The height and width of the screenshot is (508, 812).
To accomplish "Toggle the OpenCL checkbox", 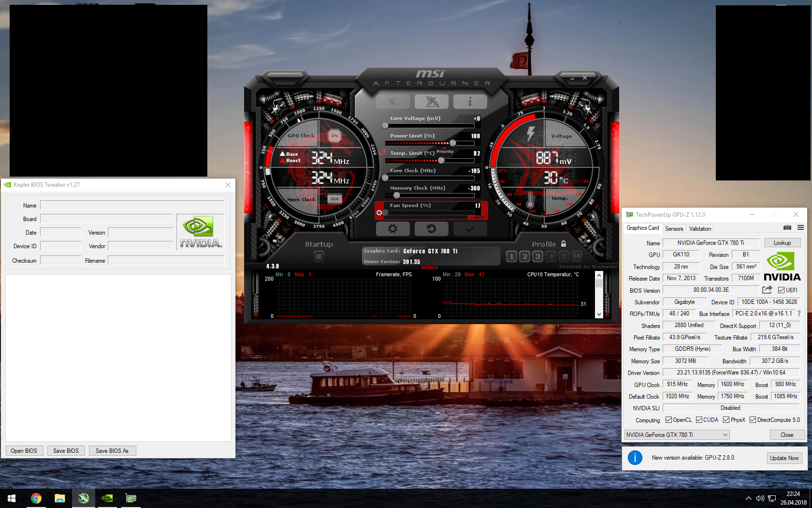I will click(x=668, y=420).
